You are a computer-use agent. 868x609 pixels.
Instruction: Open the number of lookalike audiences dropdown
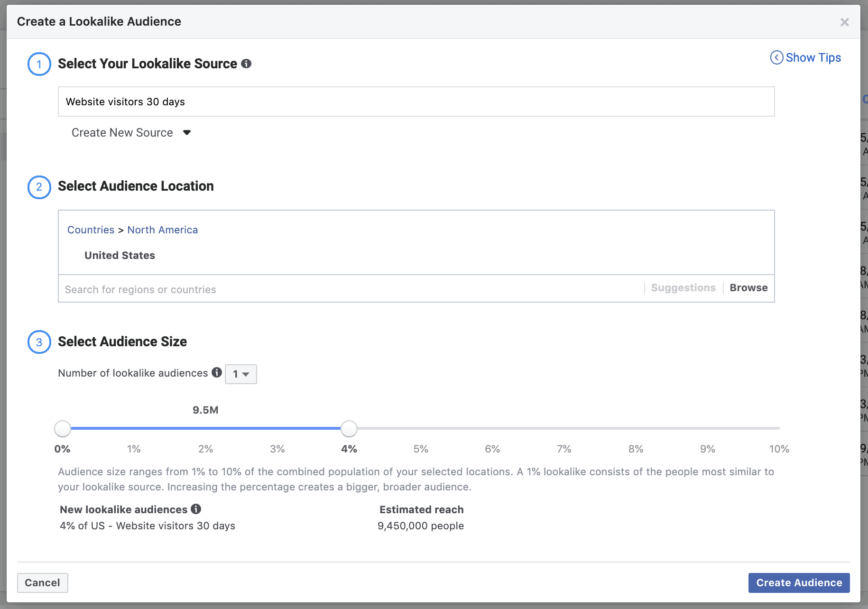(x=240, y=374)
